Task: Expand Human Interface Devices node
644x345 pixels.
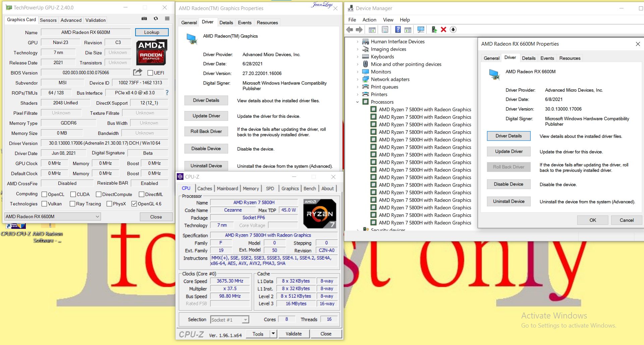Action: click(358, 42)
